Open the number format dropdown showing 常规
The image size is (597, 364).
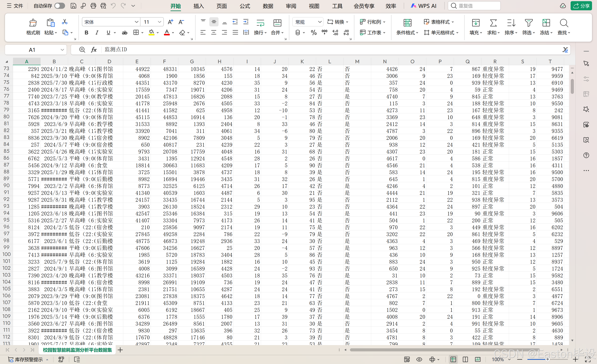click(320, 22)
